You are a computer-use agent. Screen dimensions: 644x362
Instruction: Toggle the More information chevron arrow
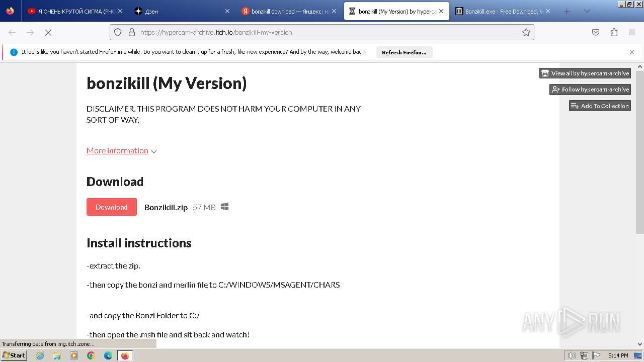coord(154,151)
